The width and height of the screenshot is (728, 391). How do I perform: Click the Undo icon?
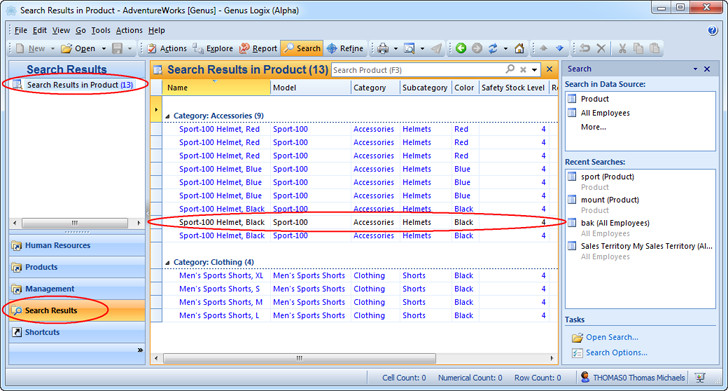coord(585,48)
